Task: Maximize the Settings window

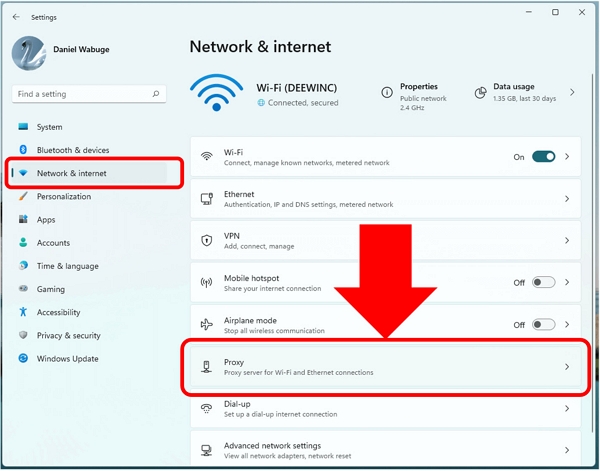Action: (x=555, y=12)
